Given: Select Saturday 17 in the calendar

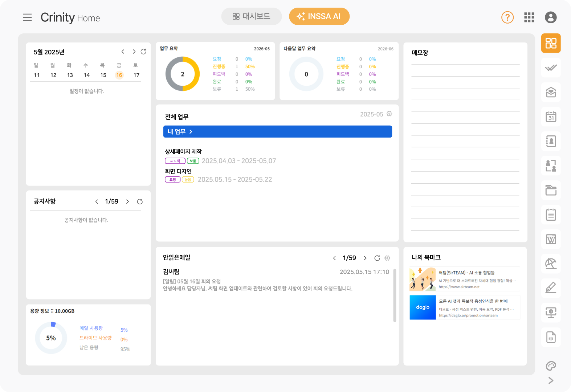Looking at the screenshot, I should (x=136, y=75).
